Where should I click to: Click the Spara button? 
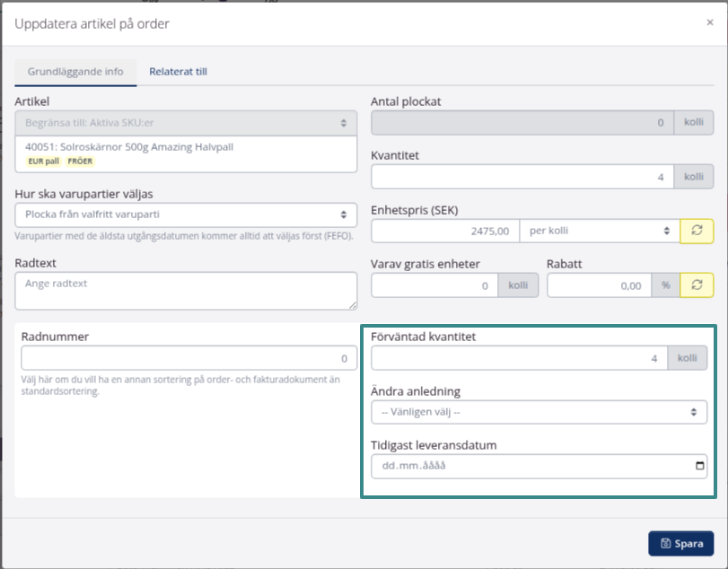pyautogui.click(x=681, y=543)
